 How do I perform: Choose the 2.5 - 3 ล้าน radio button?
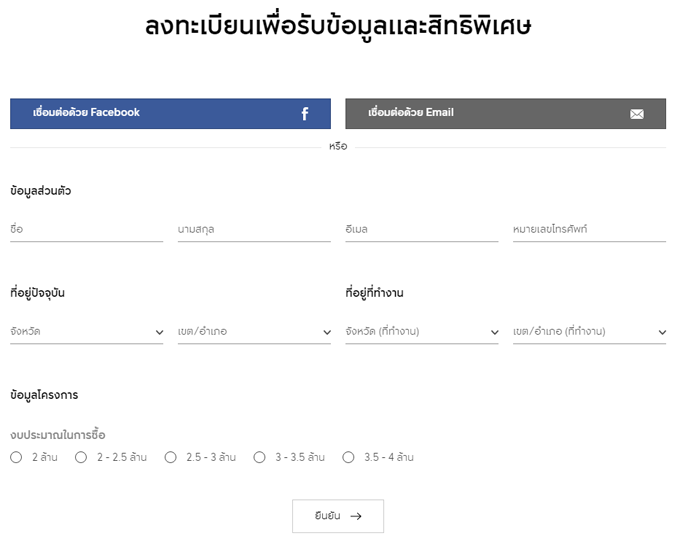tap(170, 457)
